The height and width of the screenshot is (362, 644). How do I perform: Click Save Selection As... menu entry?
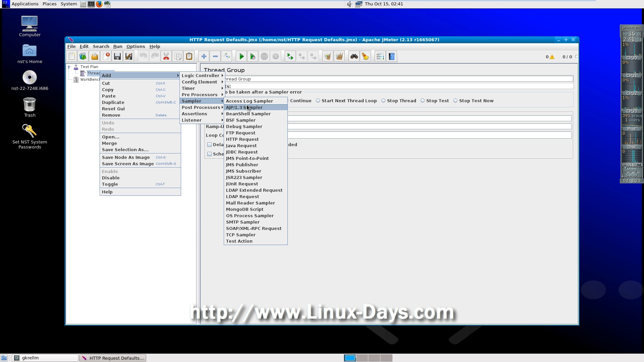pos(140,150)
